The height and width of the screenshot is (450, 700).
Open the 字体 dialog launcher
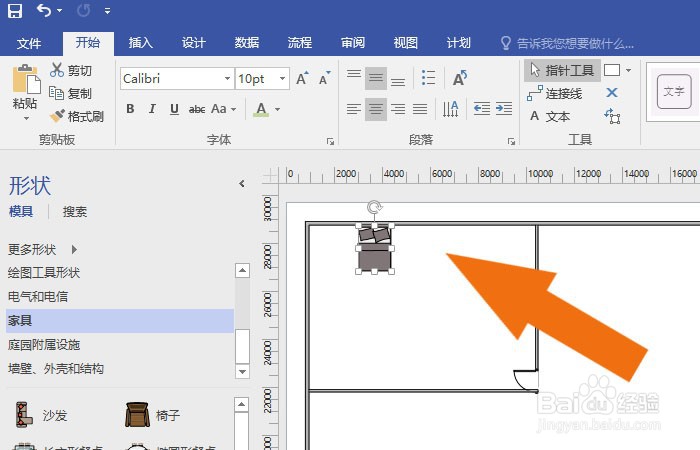tap(330, 142)
